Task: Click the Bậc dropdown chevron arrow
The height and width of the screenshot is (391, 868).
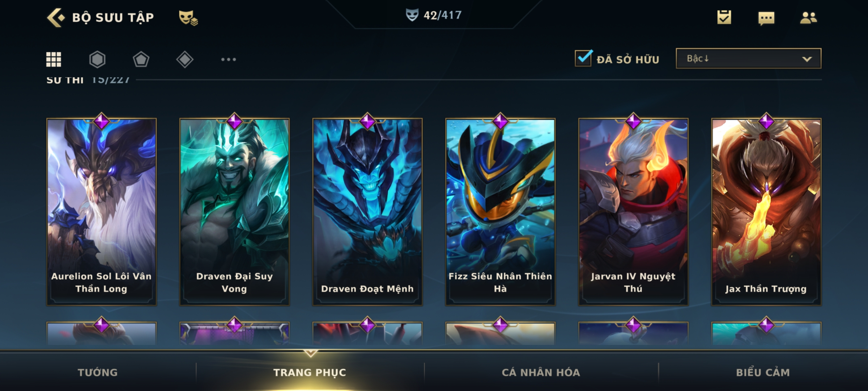Action: (807, 59)
